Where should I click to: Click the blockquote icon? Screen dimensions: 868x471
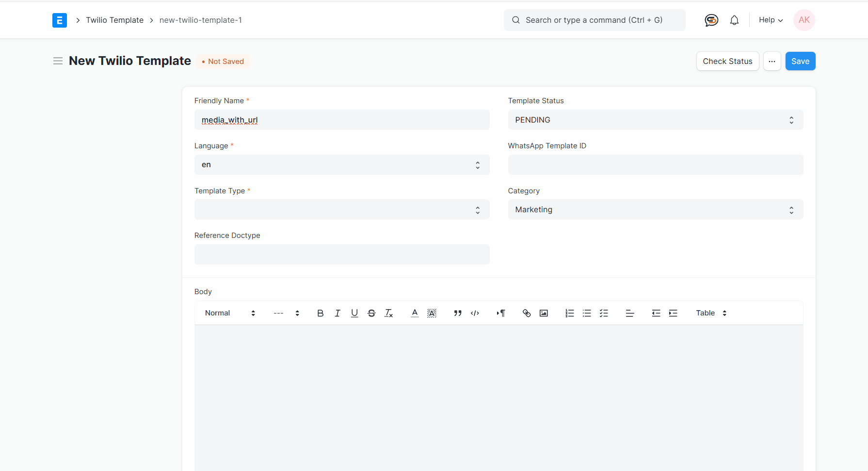(457, 313)
